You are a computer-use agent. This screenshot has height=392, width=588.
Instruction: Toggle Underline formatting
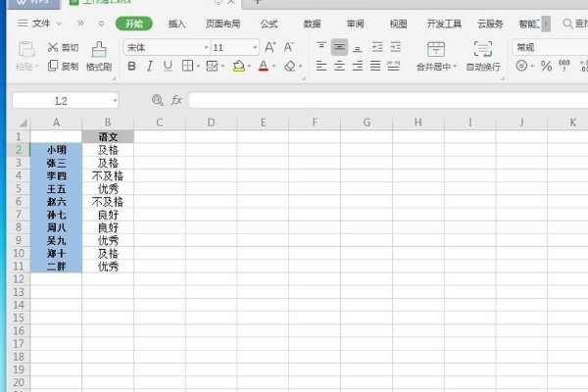click(x=168, y=66)
